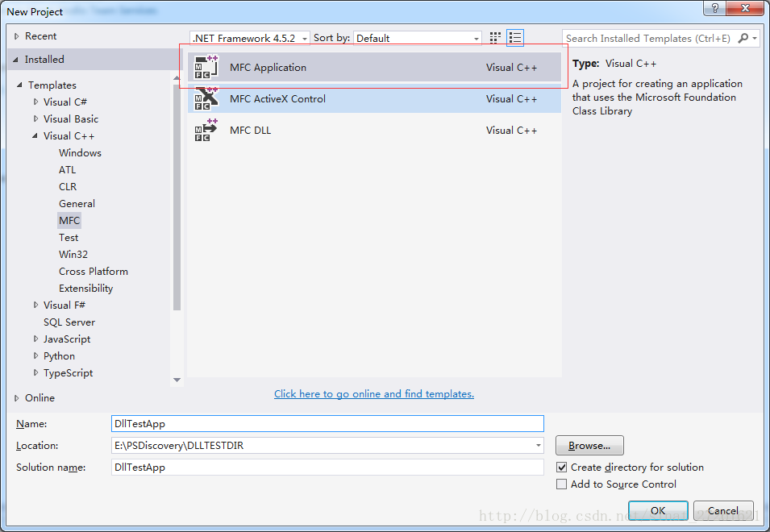
Task: Click the help question mark button
Action: pos(714,8)
